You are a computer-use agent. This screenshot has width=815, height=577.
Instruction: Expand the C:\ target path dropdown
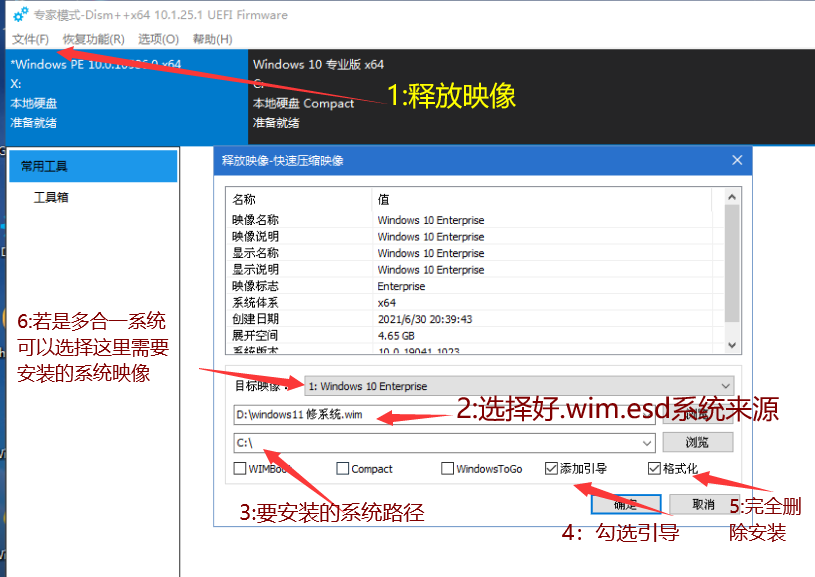(647, 443)
